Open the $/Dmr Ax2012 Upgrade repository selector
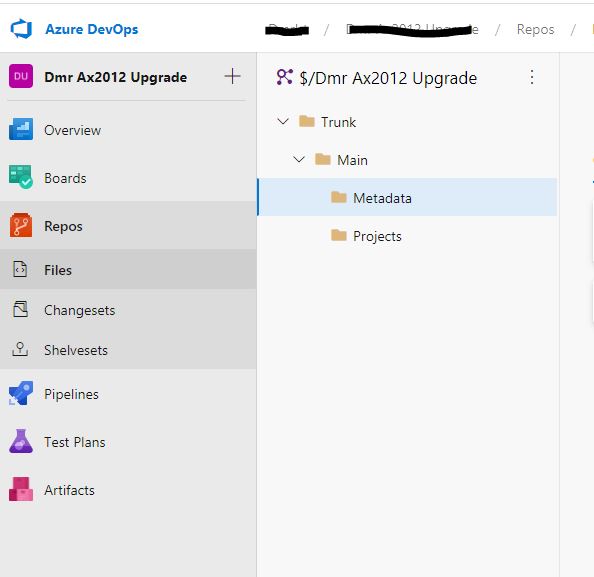 (377, 78)
